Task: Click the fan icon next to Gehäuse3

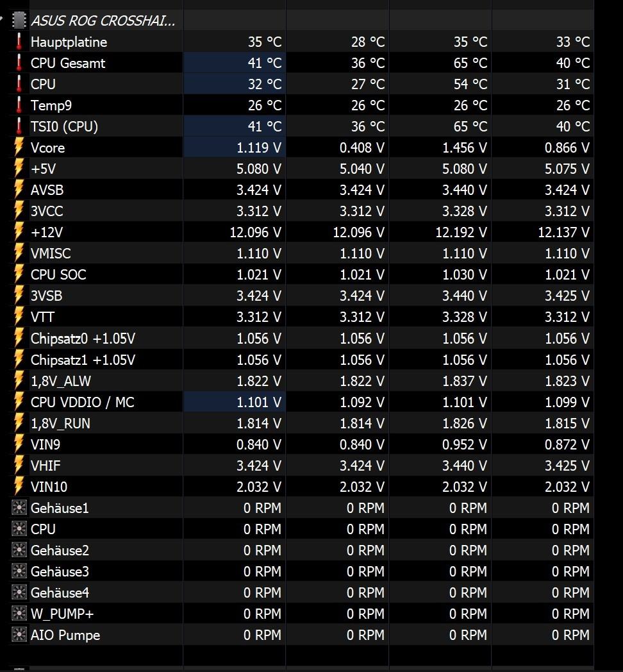Action: coord(19,571)
